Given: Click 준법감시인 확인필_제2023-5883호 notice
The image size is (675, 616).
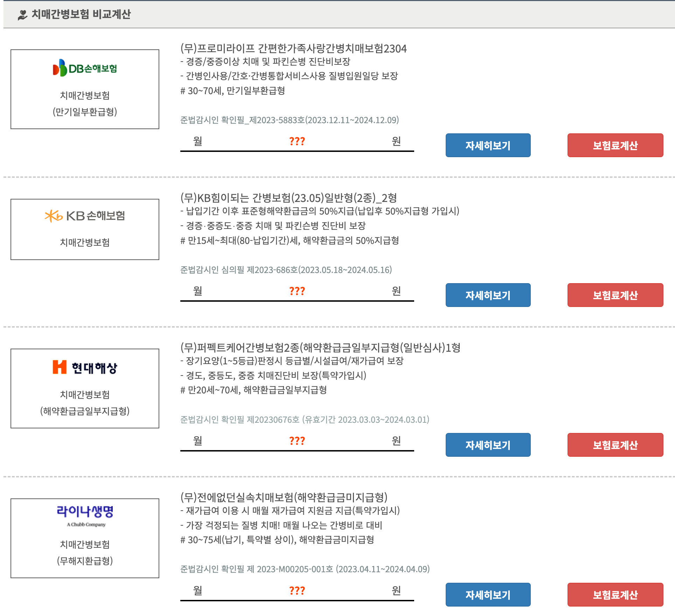Looking at the screenshot, I should pos(290,120).
